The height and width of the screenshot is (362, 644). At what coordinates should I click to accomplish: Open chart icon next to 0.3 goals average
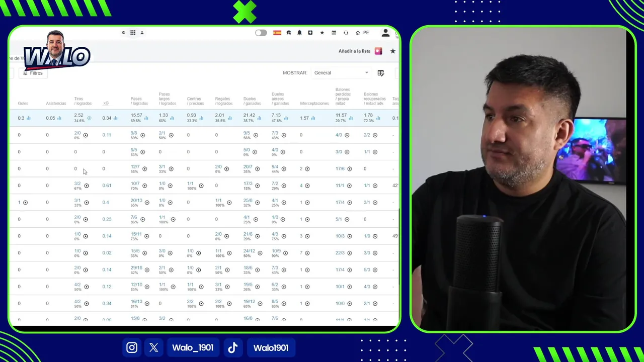(29, 118)
